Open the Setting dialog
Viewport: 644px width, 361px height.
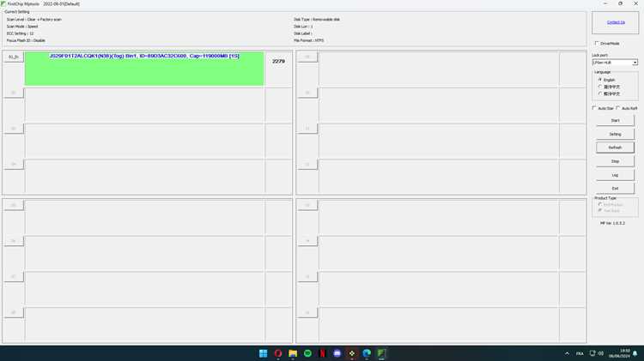pyautogui.click(x=615, y=134)
